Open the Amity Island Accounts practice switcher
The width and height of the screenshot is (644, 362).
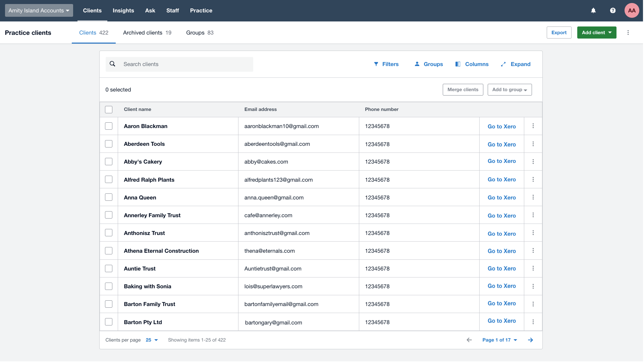[39, 10]
